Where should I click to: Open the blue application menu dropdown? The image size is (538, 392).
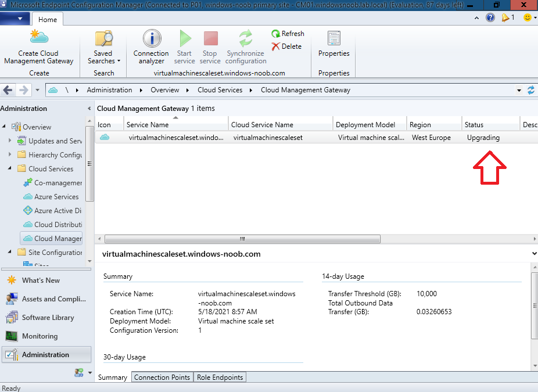pos(16,19)
